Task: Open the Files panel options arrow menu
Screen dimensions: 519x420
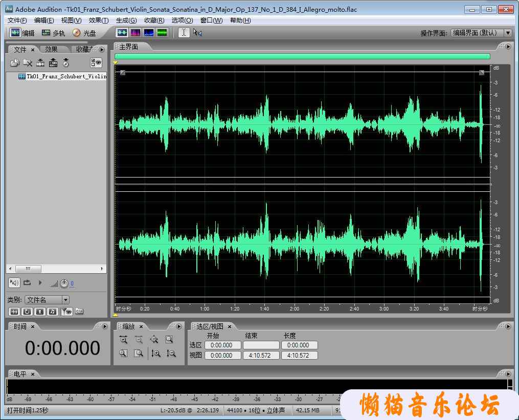Action: (102, 49)
